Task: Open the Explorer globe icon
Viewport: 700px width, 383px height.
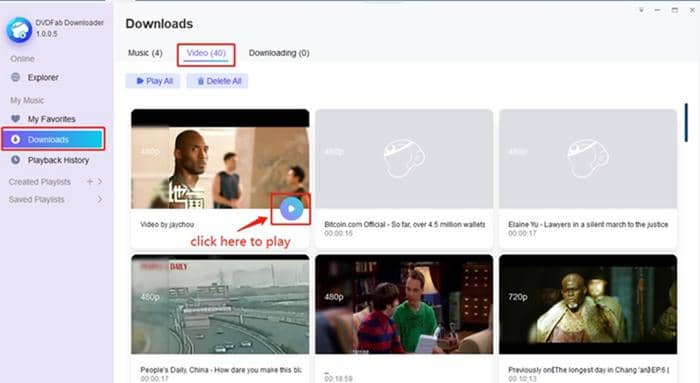Action: pos(16,77)
